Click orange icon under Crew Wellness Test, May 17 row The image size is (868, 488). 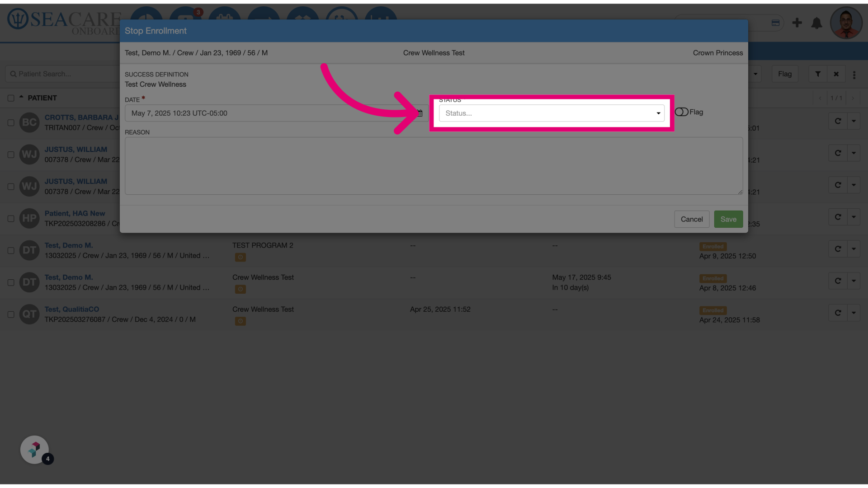(x=241, y=289)
